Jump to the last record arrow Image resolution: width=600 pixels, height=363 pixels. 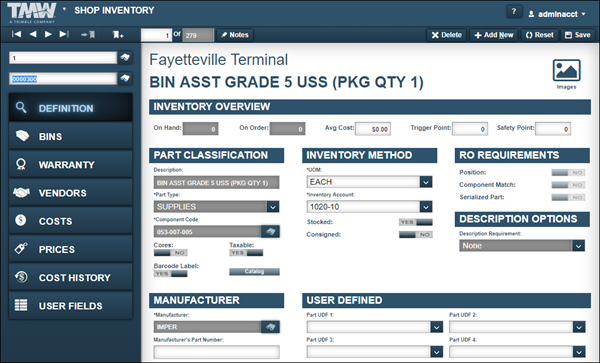coord(64,34)
